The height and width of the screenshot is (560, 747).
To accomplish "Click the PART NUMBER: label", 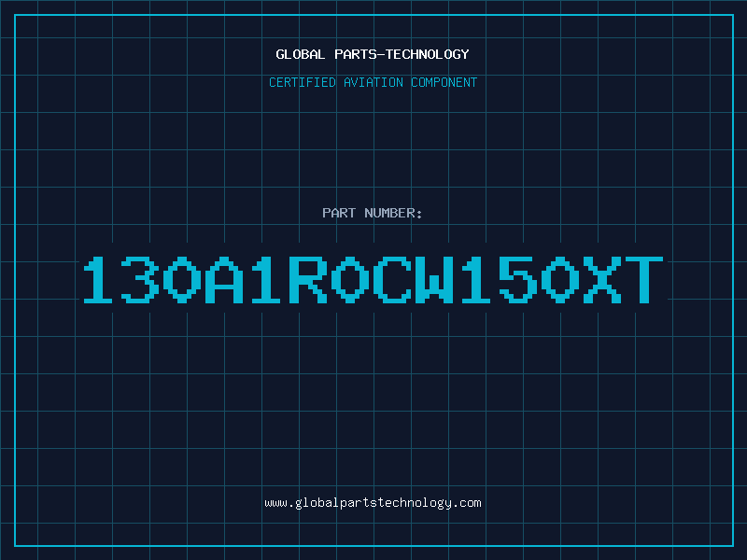I will (373, 213).
